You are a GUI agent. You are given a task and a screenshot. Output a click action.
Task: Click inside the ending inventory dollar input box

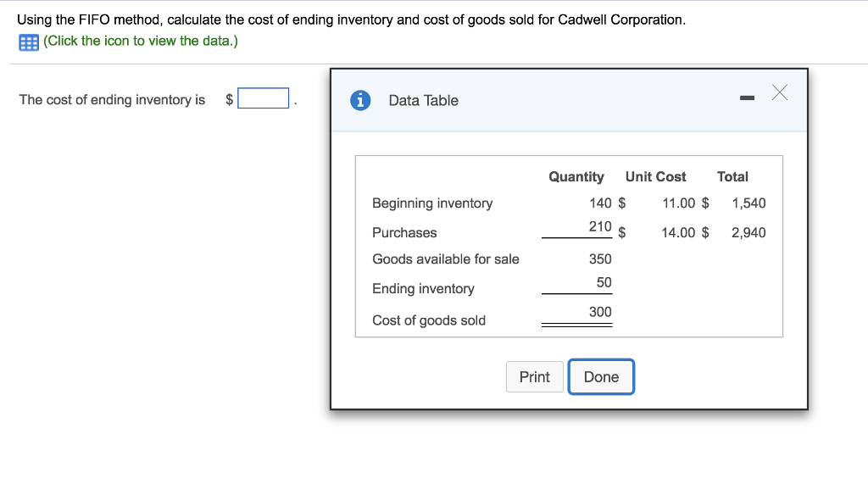click(263, 98)
